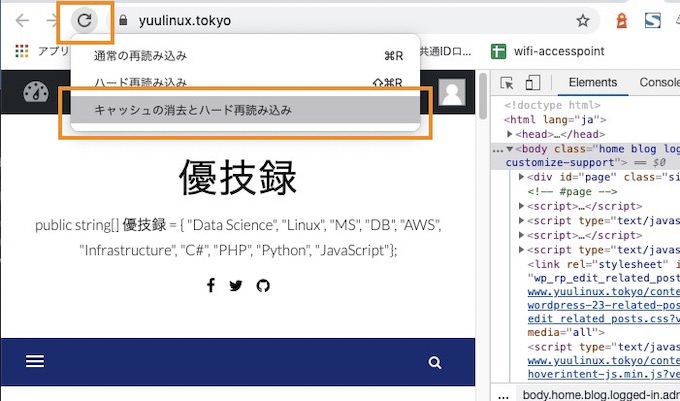Open the wordpress-23-related-pos link
680x401 pixels.
tap(604, 305)
